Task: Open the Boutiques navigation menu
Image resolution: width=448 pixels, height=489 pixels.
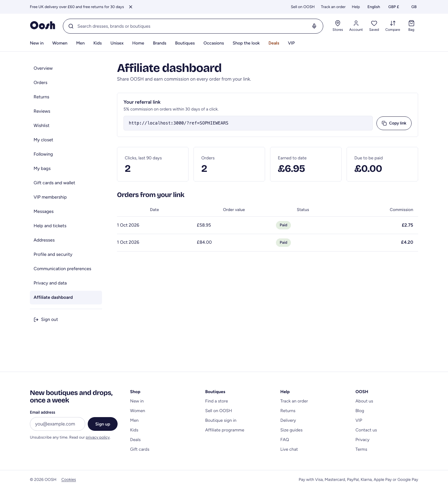Action: (185, 43)
